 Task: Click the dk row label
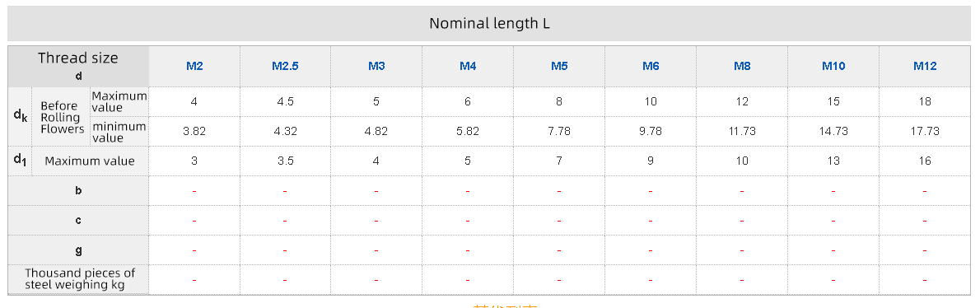click(x=20, y=116)
